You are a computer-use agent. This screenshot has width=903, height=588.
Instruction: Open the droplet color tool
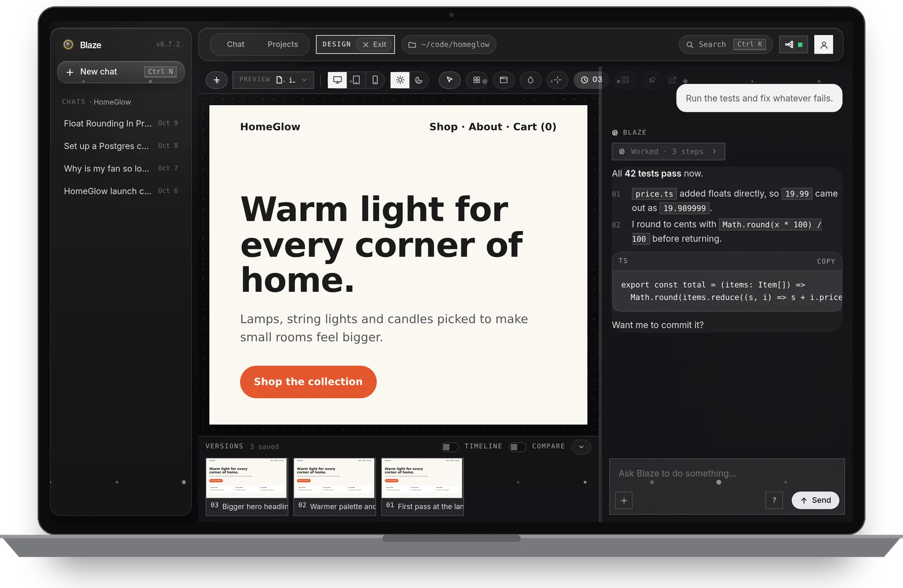(530, 80)
